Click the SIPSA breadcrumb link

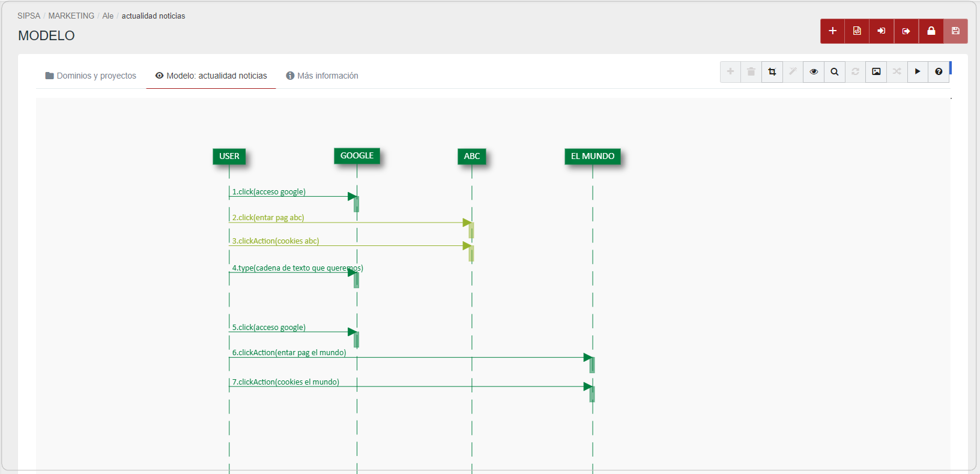[29, 16]
